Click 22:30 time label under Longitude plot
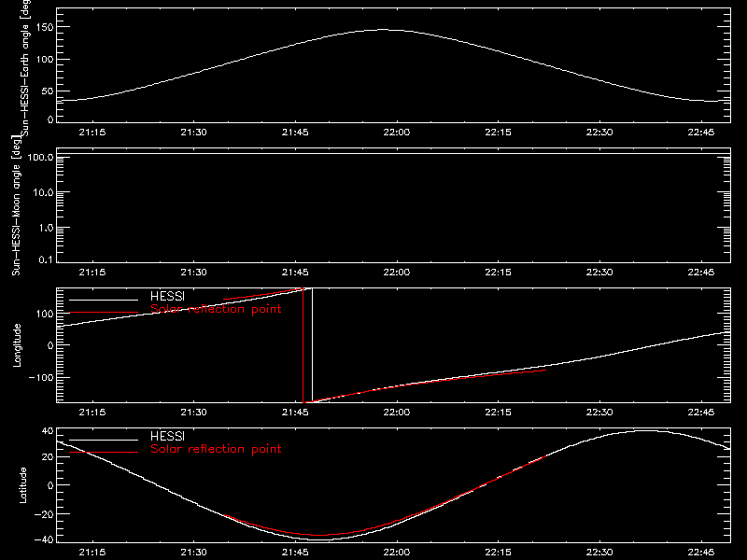 599,413
